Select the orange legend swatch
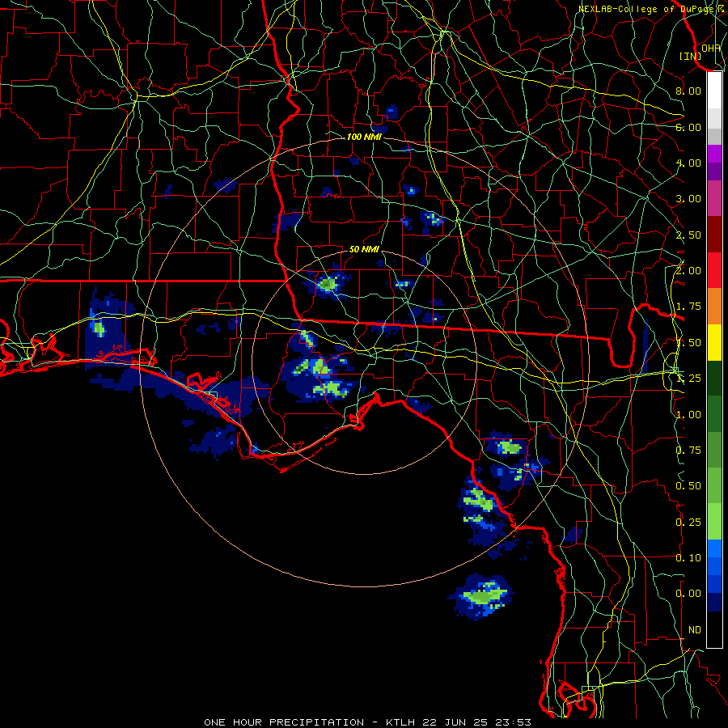 pyautogui.click(x=714, y=306)
